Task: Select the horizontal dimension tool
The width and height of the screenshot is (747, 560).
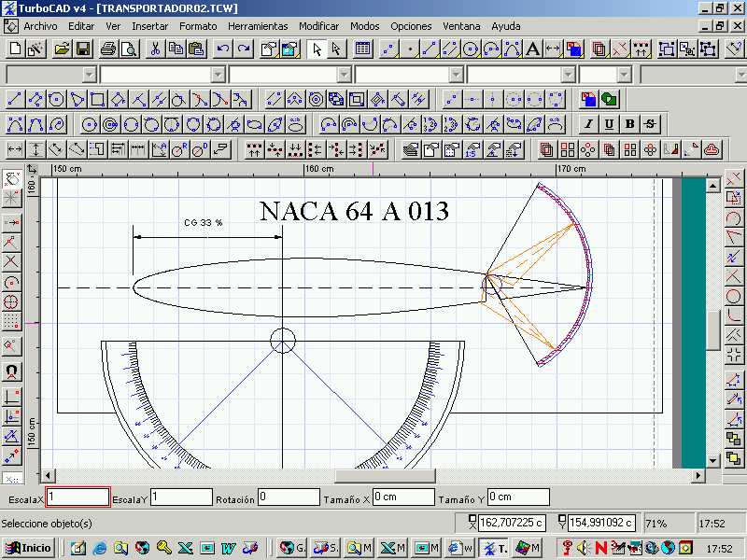Action: click(15, 149)
